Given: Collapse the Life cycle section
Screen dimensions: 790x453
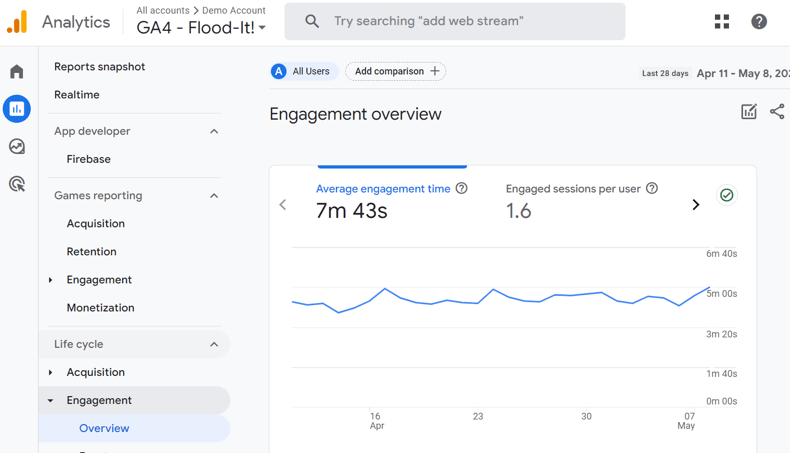Looking at the screenshot, I should tap(214, 344).
